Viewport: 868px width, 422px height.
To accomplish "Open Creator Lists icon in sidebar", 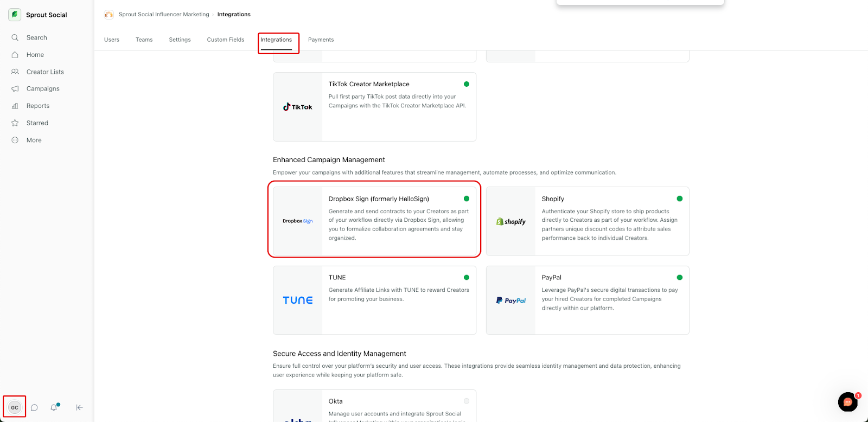I will 15,72.
